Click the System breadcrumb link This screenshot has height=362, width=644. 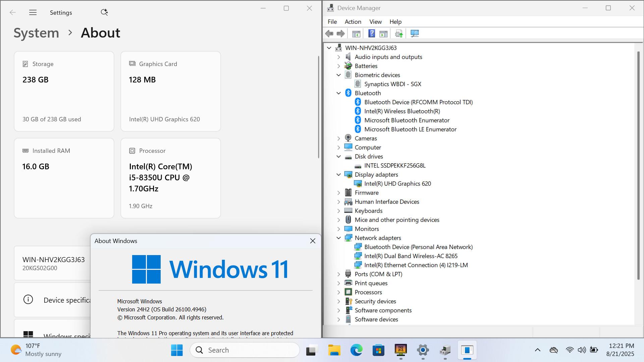[x=36, y=33]
